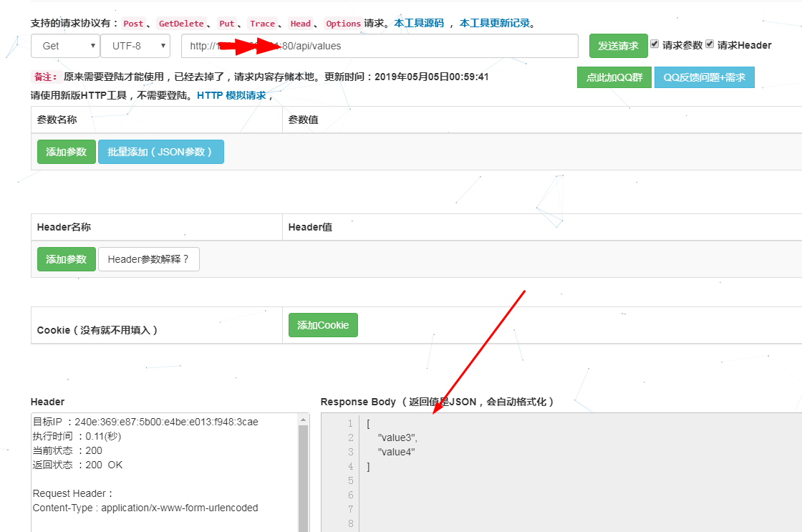Click the Header panel scroll-up arrow

(304, 420)
